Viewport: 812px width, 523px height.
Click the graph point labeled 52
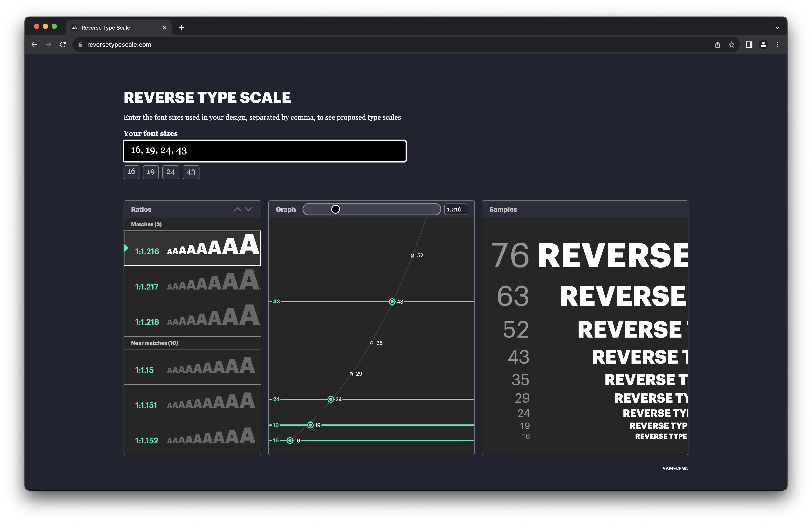[x=412, y=255]
